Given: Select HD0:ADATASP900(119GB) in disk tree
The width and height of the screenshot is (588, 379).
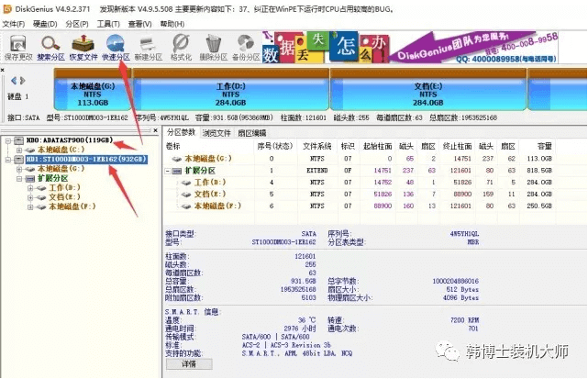Looking at the screenshot, I should tap(70, 140).
